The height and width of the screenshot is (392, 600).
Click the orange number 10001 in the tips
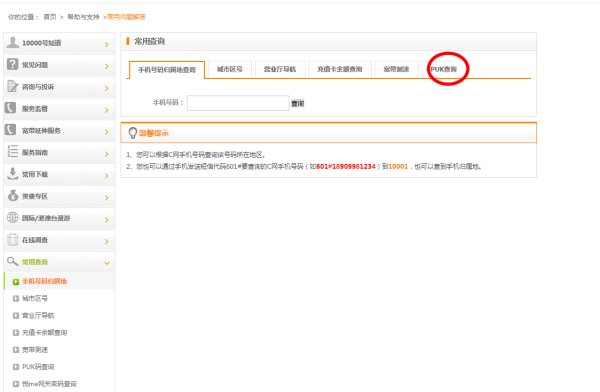(x=398, y=167)
